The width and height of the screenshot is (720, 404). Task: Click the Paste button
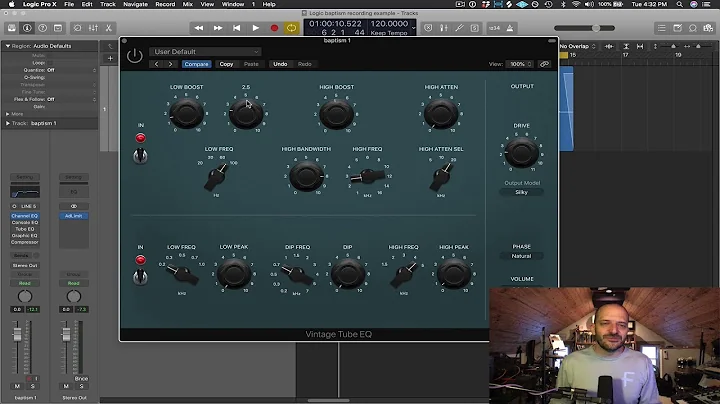coord(251,64)
